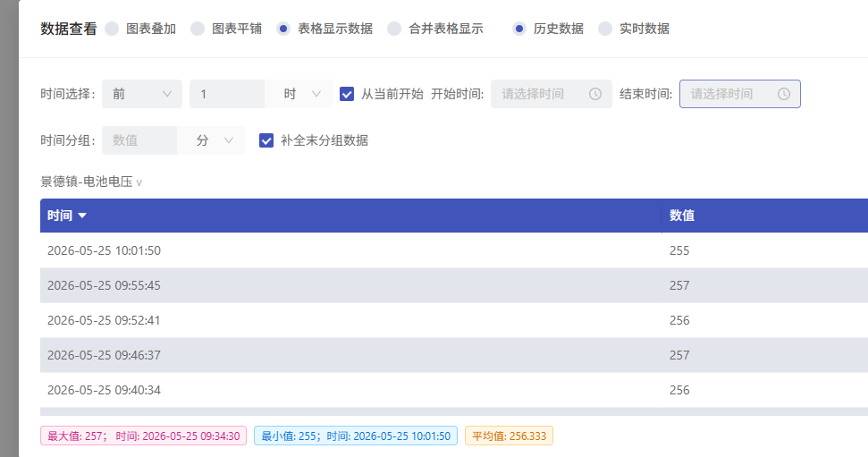Select the 图表平铺 radio option

coord(198,29)
